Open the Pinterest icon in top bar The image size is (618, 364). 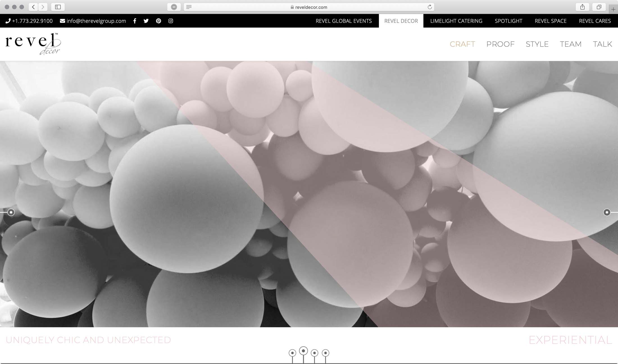158,21
